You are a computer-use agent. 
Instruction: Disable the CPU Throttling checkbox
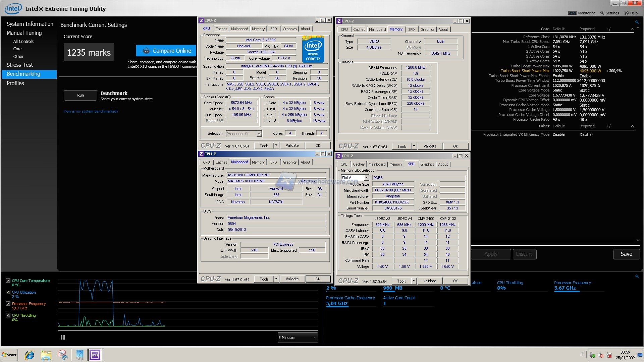8,315
